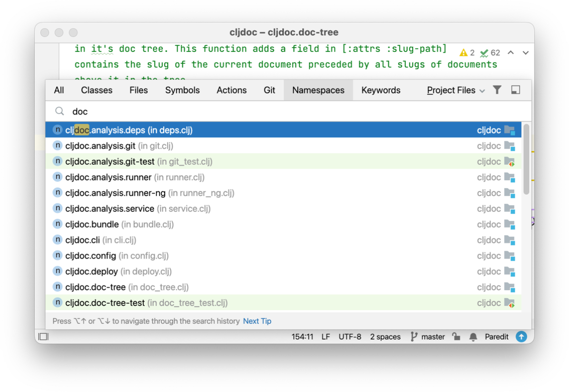Switch to the Git tab
Screen dimensions: 569x392
point(269,90)
